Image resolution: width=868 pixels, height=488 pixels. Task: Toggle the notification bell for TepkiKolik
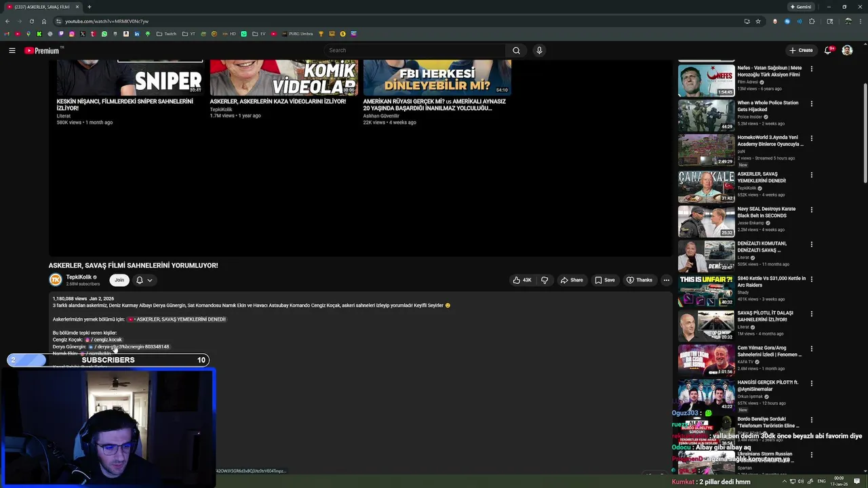[x=140, y=280]
